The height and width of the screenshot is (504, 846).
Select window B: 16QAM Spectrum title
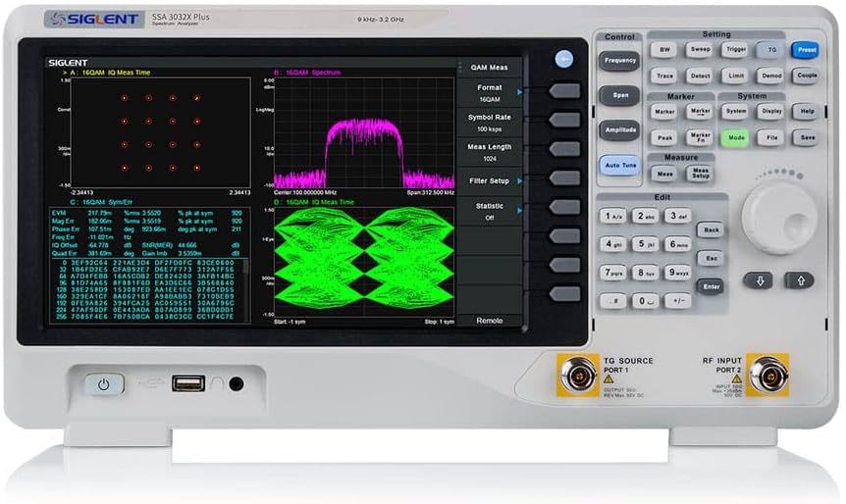[x=307, y=73]
